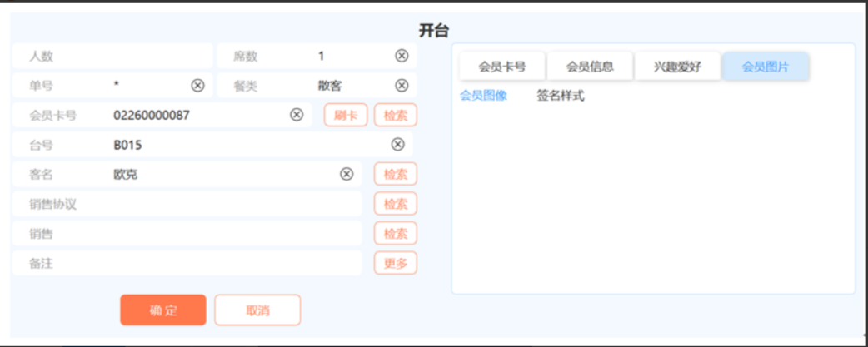Clear the 单号 field with its X icon
This screenshot has height=347, width=868.
[x=197, y=86]
